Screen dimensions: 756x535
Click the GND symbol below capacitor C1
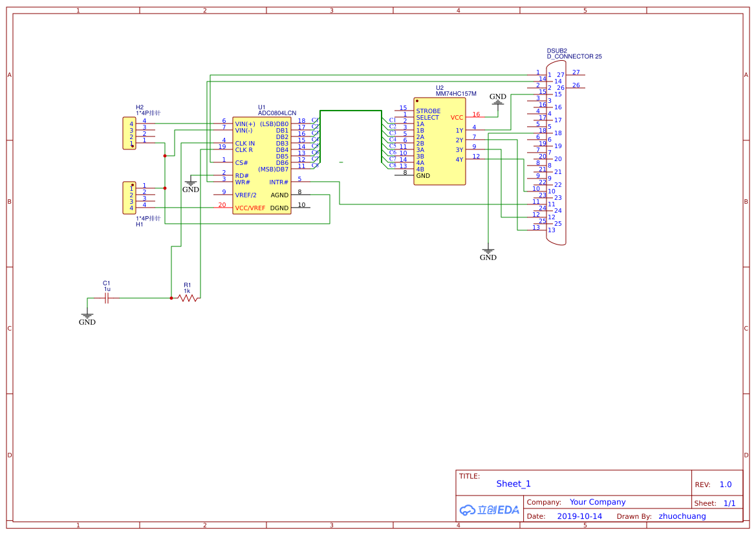click(x=87, y=318)
